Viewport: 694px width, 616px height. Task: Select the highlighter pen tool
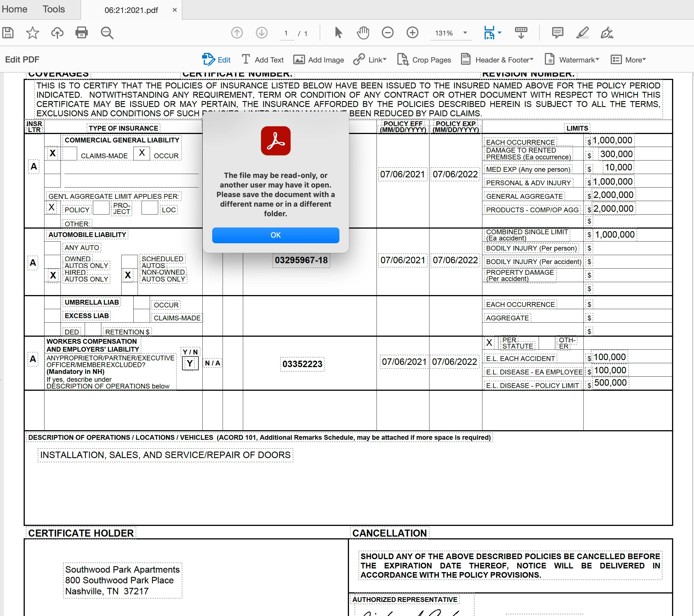click(582, 33)
